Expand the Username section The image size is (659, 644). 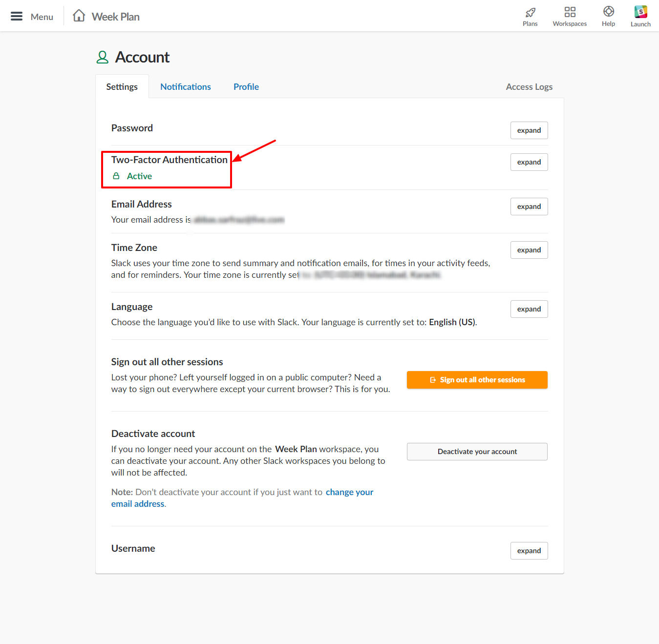coord(529,550)
